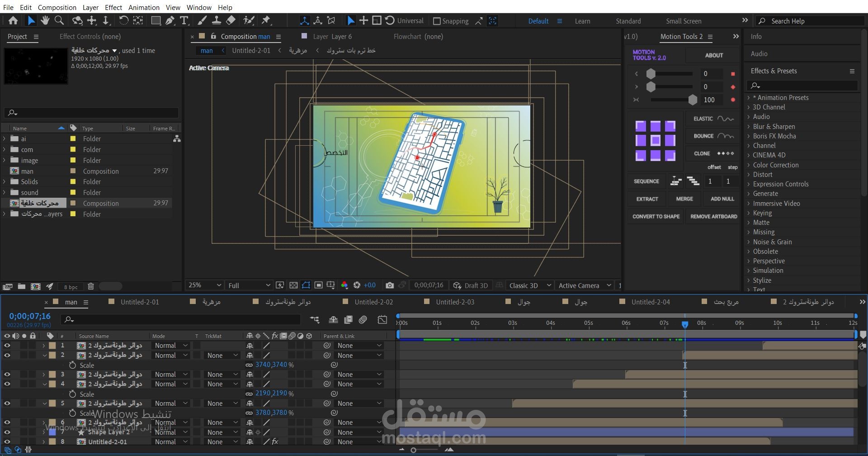Click the ADD NULL button
This screenshot has height=456, width=868.
click(722, 199)
